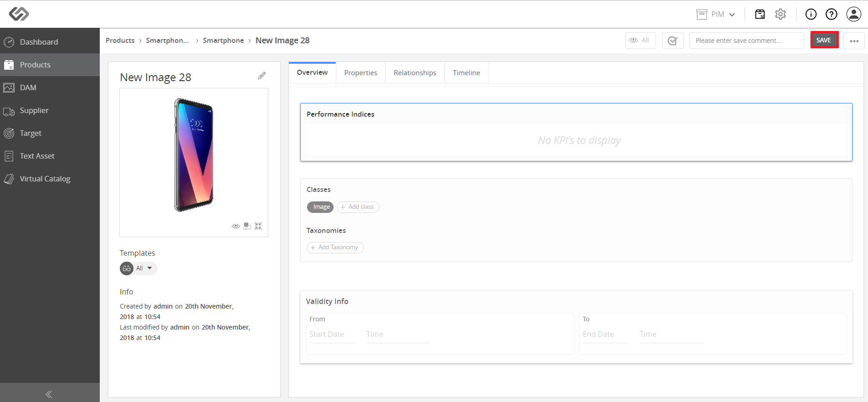The height and width of the screenshot is (402, 868).
Task: Click the Add Taxonomy button
Action: 335,247
